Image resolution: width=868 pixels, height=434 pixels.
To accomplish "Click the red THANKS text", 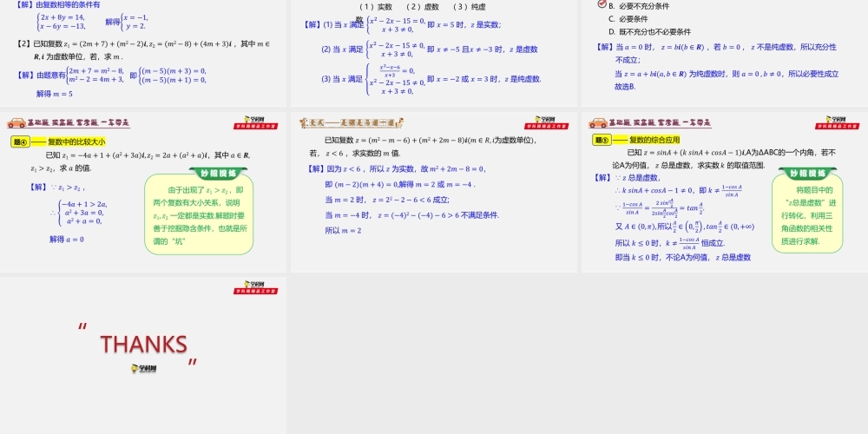I will tap(144, 345).
